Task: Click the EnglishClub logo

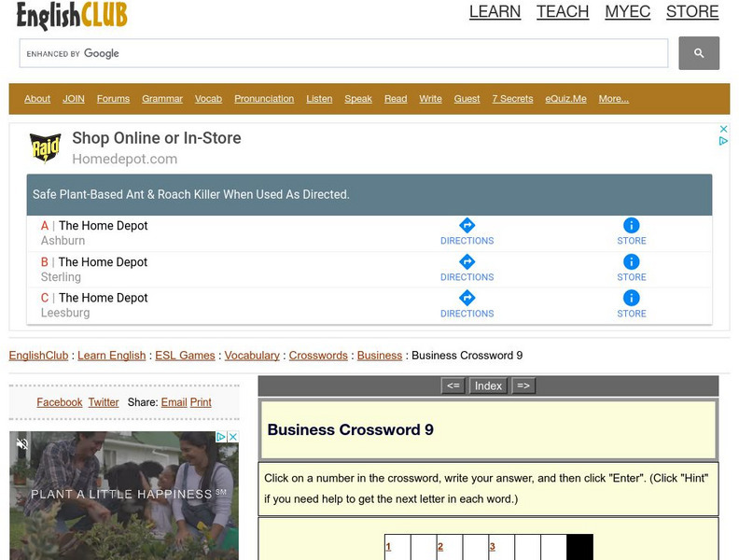Action: [x=72, y=16]
